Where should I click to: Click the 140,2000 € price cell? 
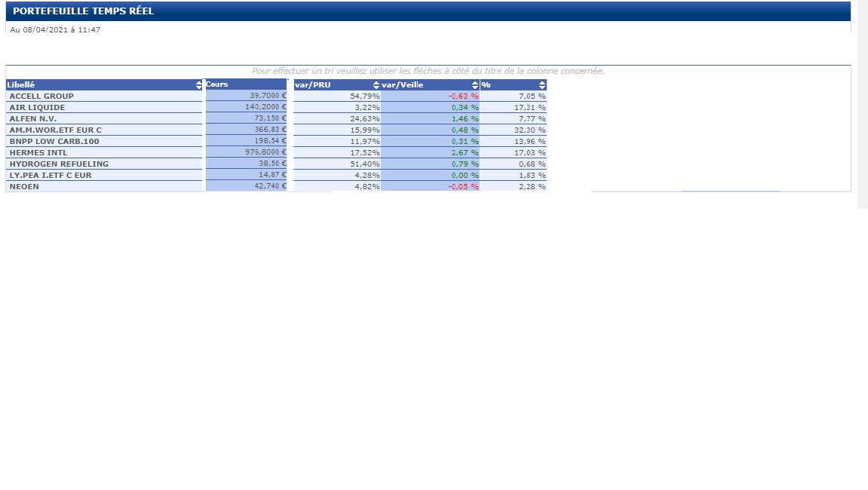(x=247, y=107)
